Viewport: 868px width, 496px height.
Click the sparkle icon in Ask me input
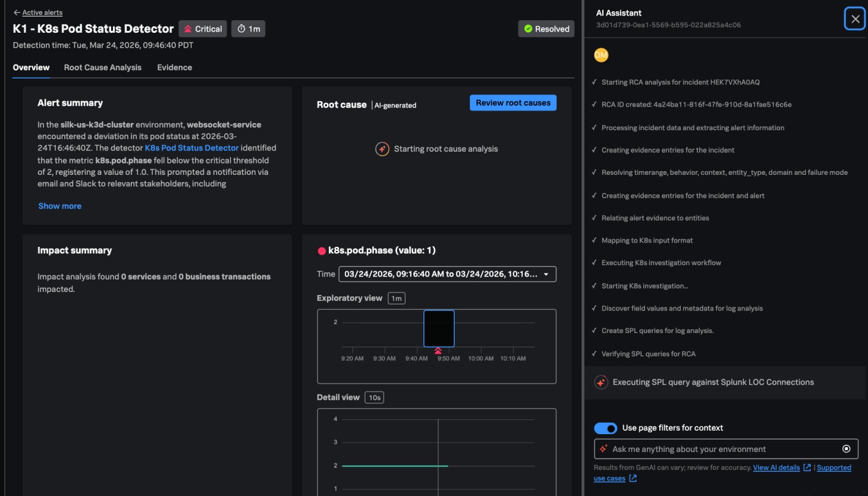(603, 449)
